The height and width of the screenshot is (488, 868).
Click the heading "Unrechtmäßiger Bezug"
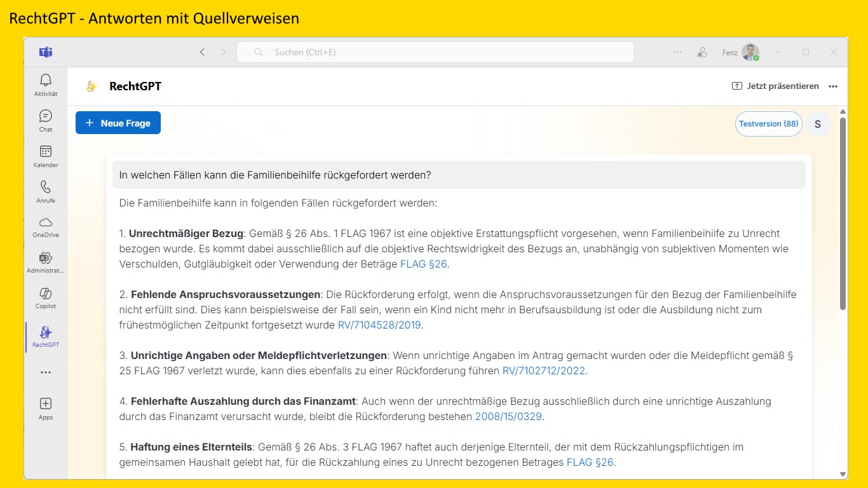tap(186, 233)
